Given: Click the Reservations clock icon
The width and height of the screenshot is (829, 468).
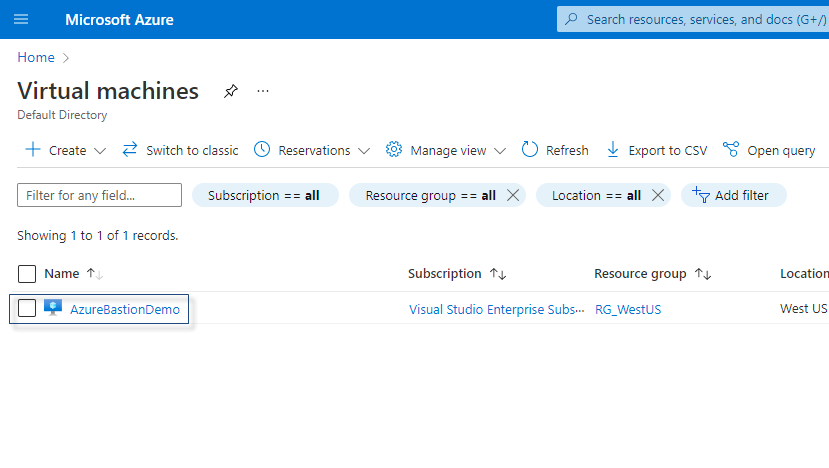Looking at the screenshot, I should pyautogui.click(x=262, y=150).
